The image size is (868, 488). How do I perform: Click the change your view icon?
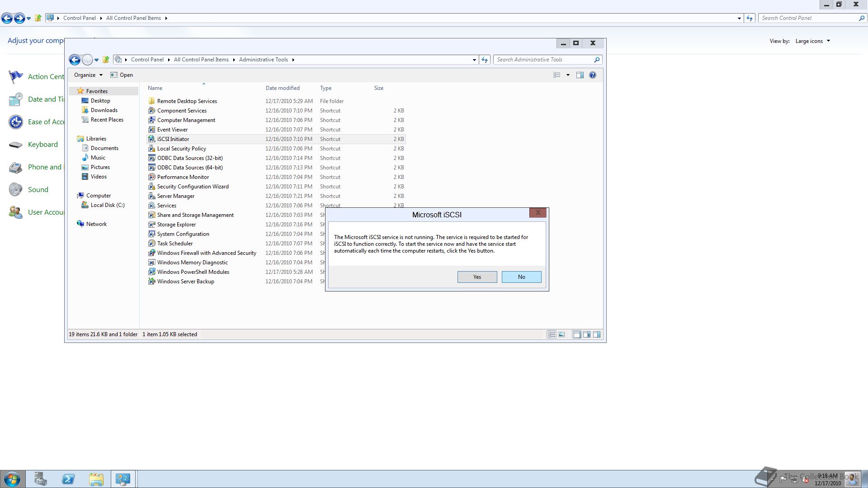[557, 75]
